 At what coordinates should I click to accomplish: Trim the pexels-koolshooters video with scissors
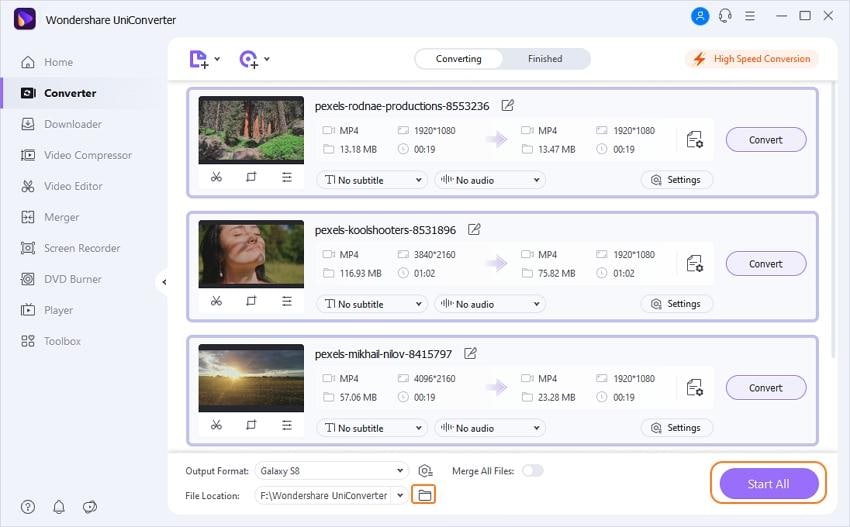point(216,301)
